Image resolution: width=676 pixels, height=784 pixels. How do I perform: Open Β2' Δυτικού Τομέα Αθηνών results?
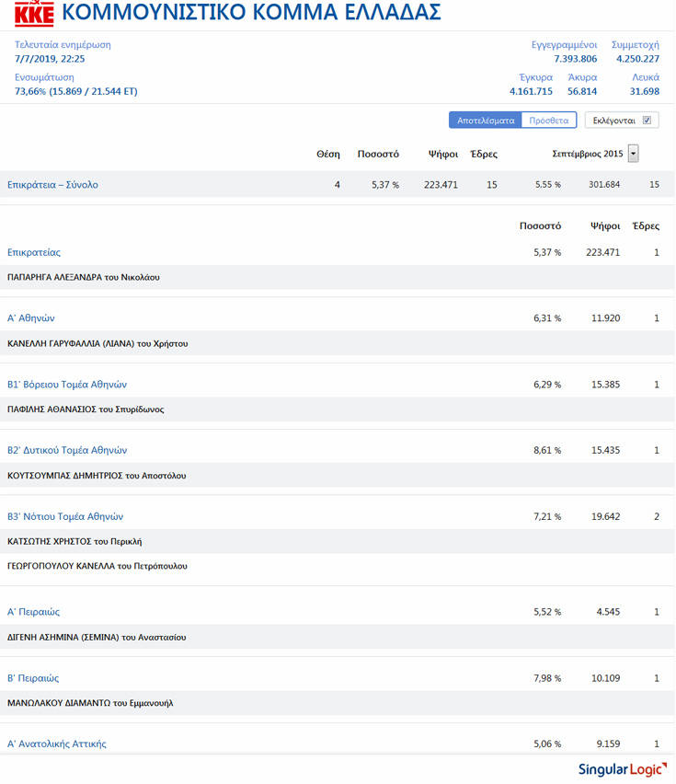(x=67, y=451)
